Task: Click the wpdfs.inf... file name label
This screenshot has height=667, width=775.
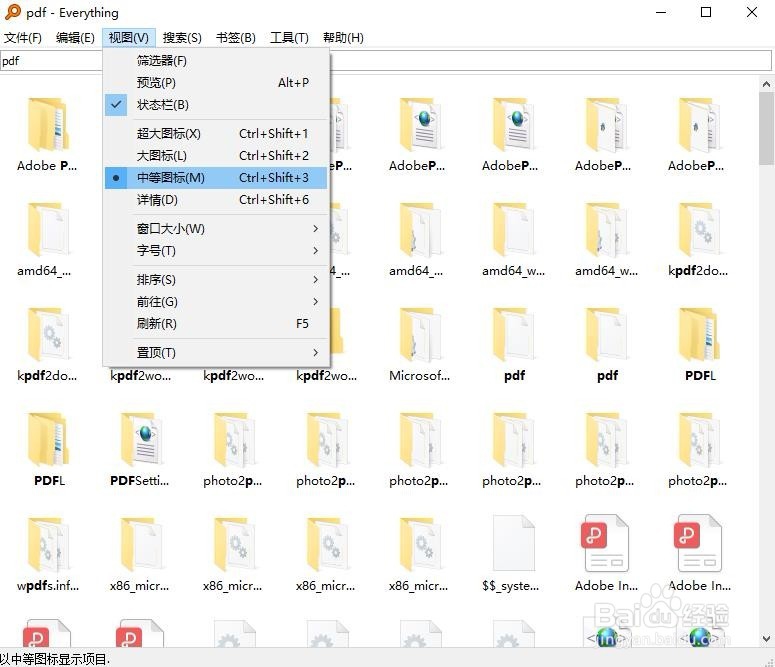Action: pos(47,586)
